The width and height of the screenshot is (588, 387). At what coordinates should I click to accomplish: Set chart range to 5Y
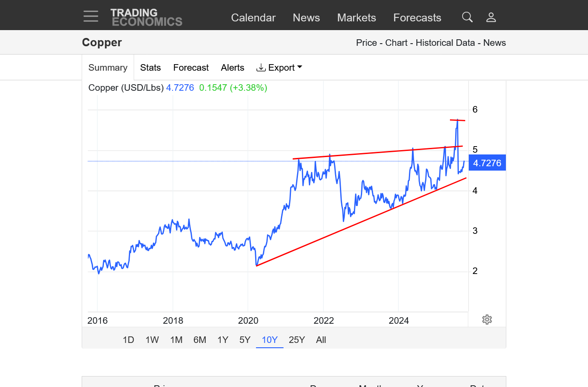pos(245,340)
